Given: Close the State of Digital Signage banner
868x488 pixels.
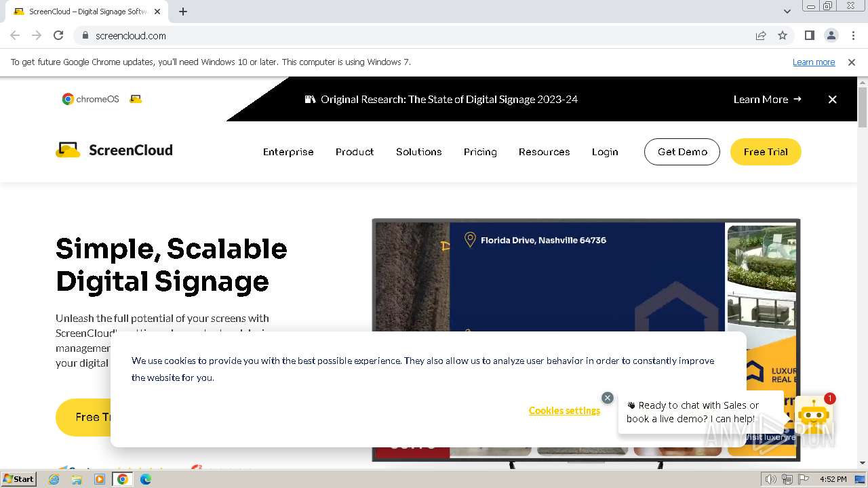Looking at the screenshot, I should pos(833,99).
